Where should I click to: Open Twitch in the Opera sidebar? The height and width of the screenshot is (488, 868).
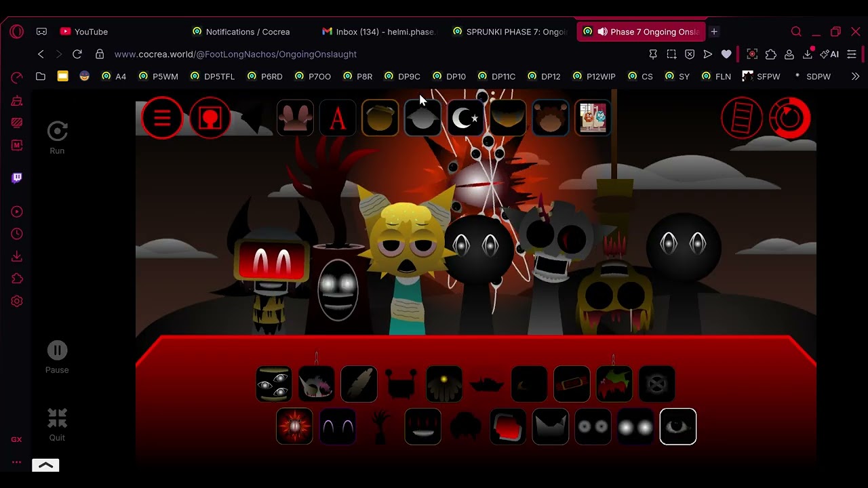point(17,178)
